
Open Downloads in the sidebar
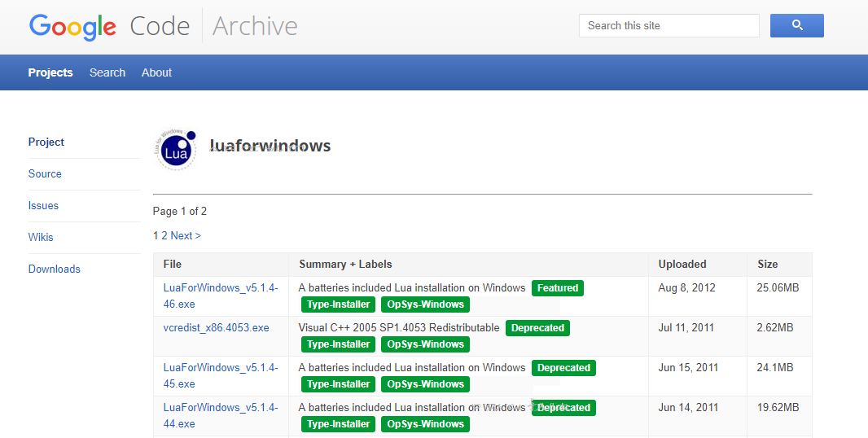[55, 269]
